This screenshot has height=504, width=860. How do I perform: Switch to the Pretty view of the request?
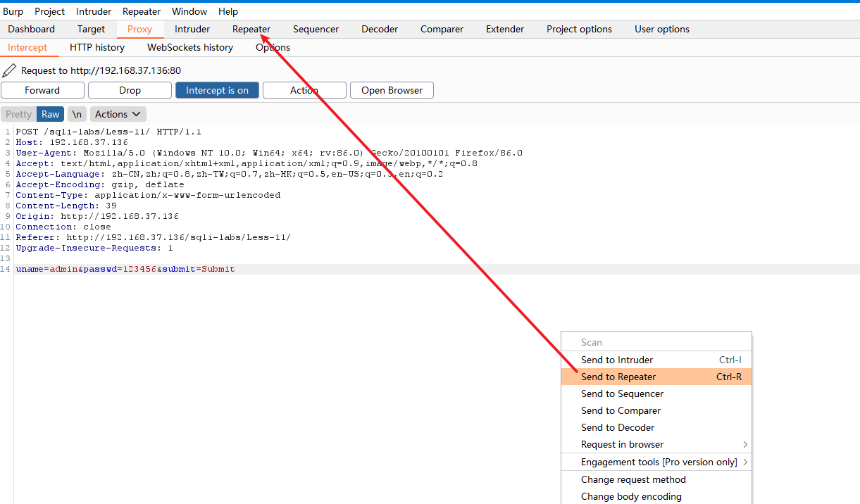pyautogui.click(x=18, y=113)
